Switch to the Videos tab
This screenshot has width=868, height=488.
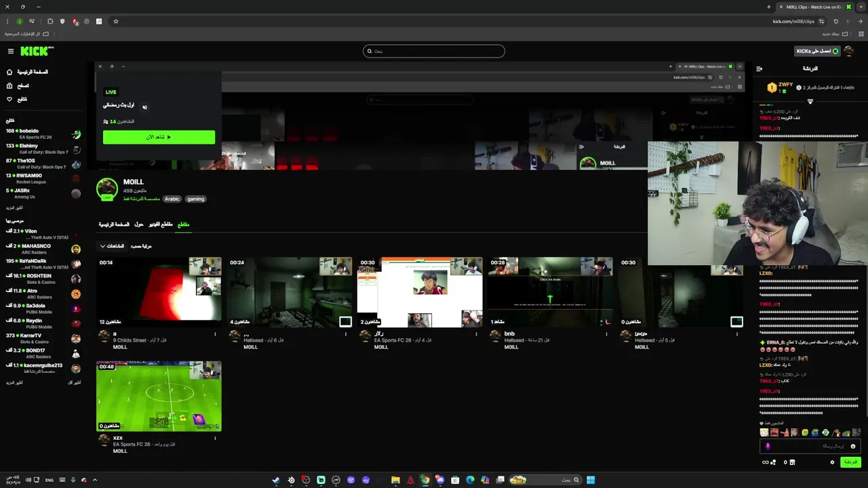pyautogui.click(x=161, y=224)
